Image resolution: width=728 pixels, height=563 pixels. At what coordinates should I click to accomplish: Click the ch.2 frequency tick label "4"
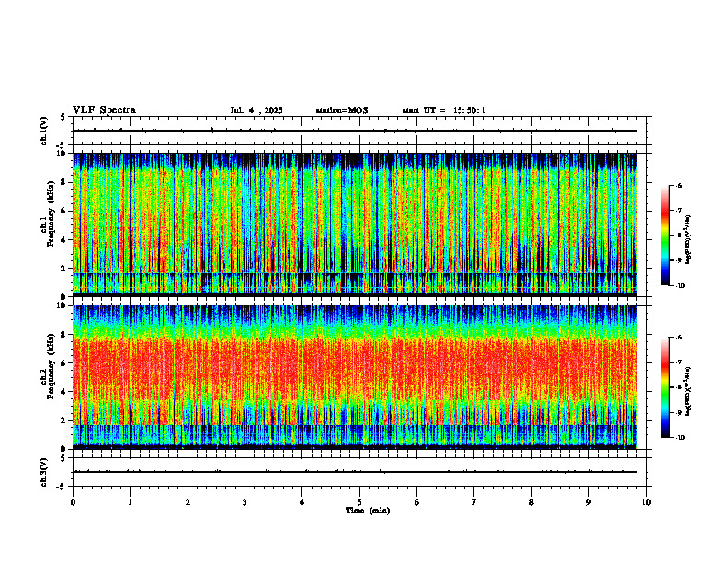tap(64, 392)
